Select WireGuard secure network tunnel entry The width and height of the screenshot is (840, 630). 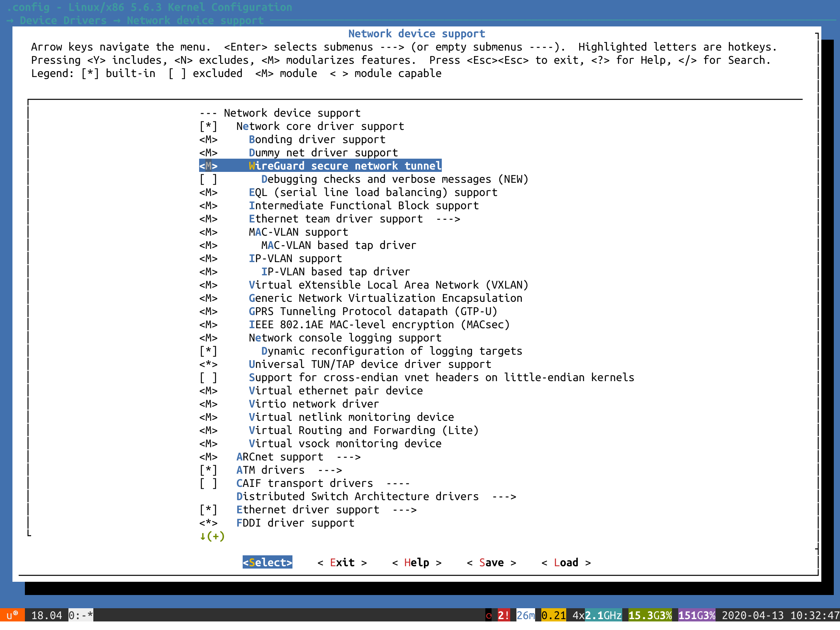click(x=345, y=166)
